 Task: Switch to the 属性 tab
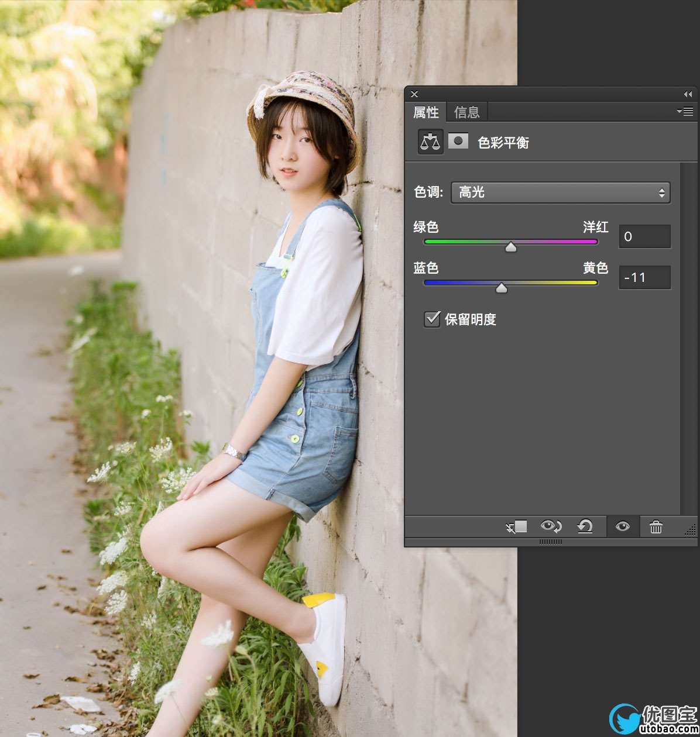tap(426, 112)
